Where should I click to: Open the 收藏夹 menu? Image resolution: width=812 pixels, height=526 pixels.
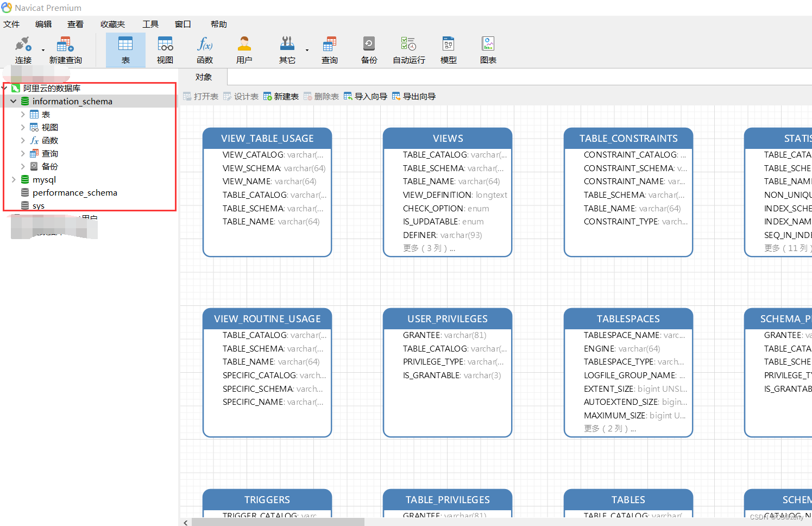tap(112, 24)
